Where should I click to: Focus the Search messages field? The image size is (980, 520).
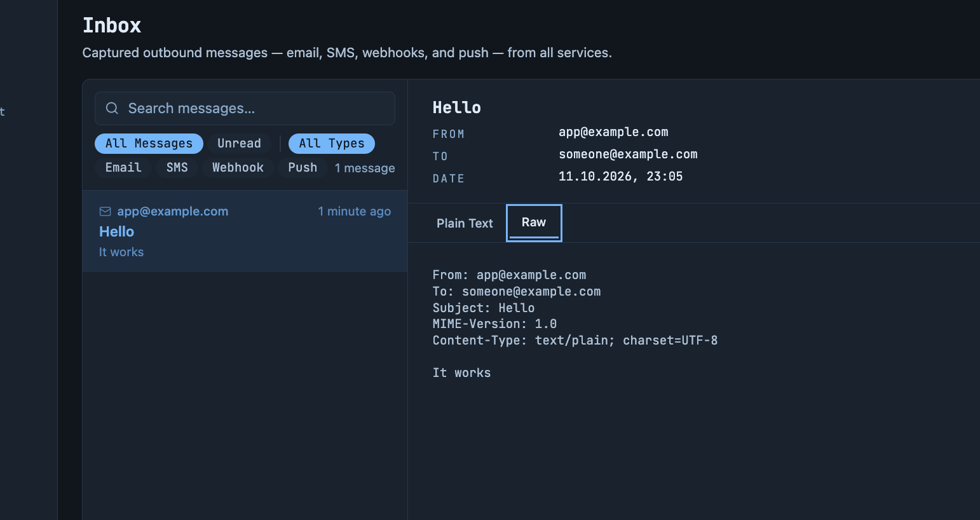click(x=245, y=108)
